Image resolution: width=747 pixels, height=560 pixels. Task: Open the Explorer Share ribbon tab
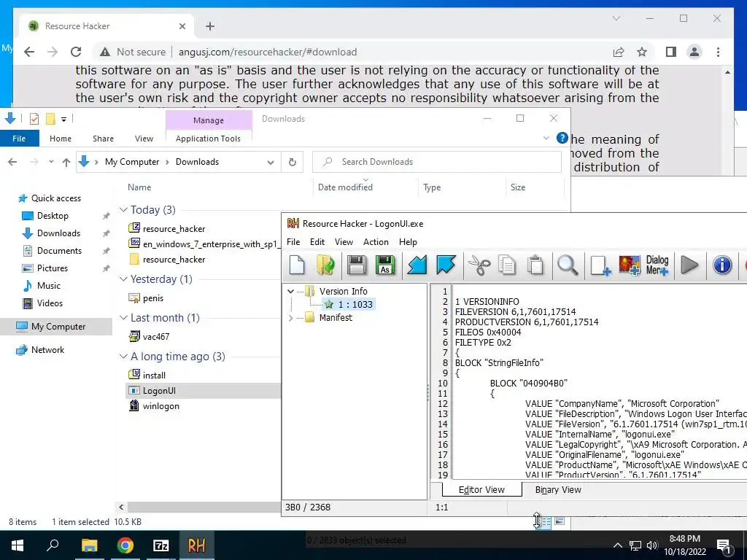click(103, 139)
